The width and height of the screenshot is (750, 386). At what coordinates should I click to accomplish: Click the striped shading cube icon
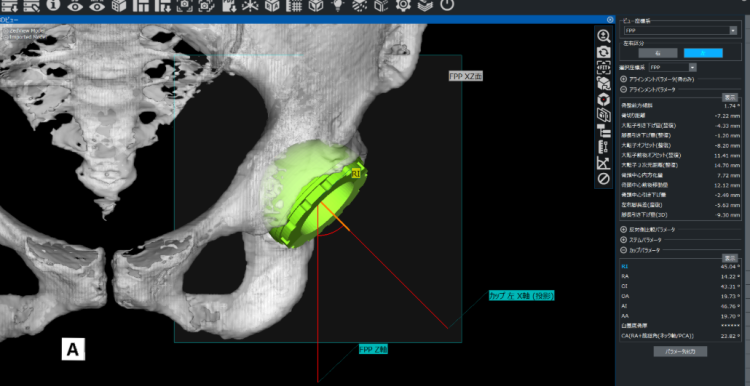[359, 5]
